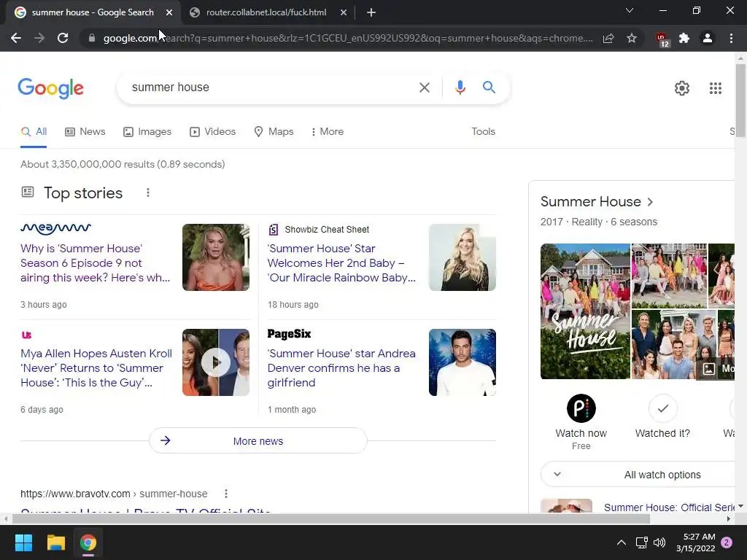Go back using the browser back arrow

click(16, 38)
